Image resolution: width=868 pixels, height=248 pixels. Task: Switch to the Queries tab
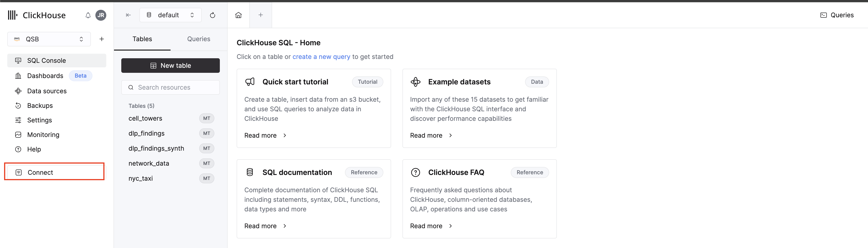click(198, 39)
